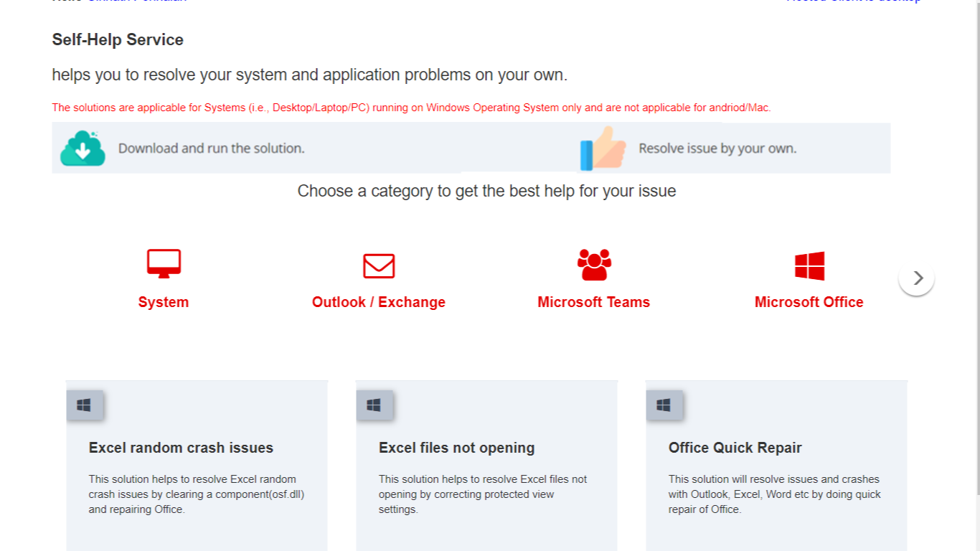Show next categories with the right chevron

[x=916, y=278]
